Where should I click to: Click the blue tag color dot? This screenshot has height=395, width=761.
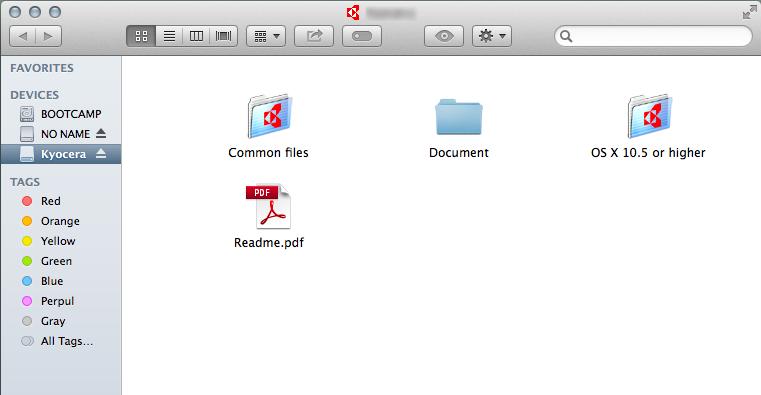tap(27, 281)
